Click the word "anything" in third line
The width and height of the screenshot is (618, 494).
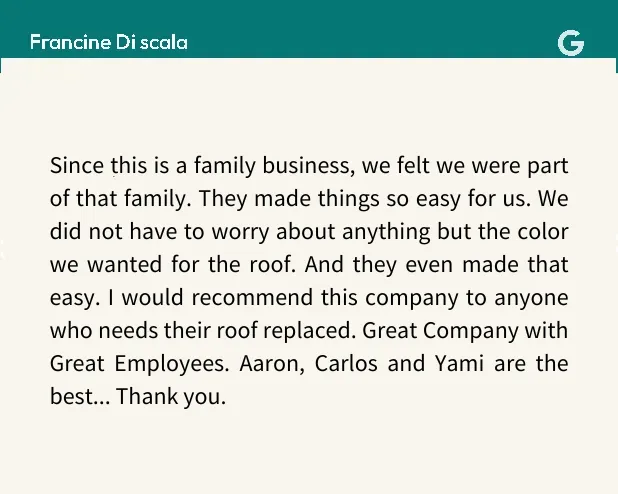386,232
